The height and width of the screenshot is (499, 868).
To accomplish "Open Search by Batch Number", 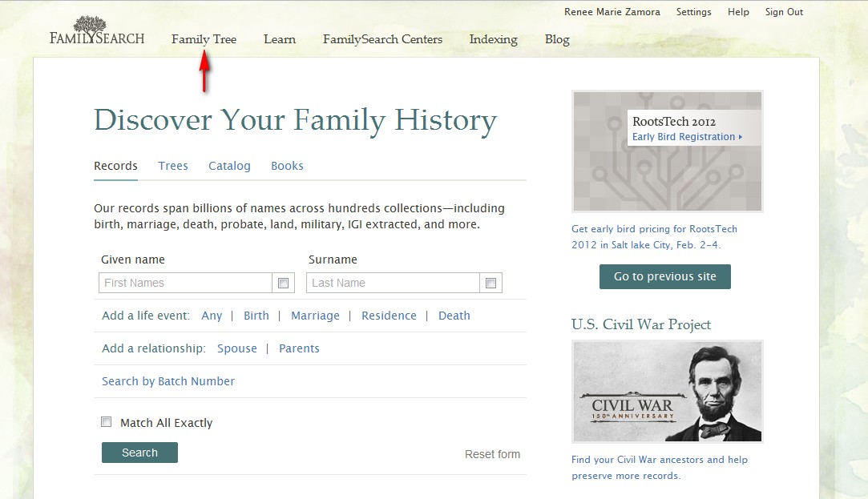I will 168,381.
